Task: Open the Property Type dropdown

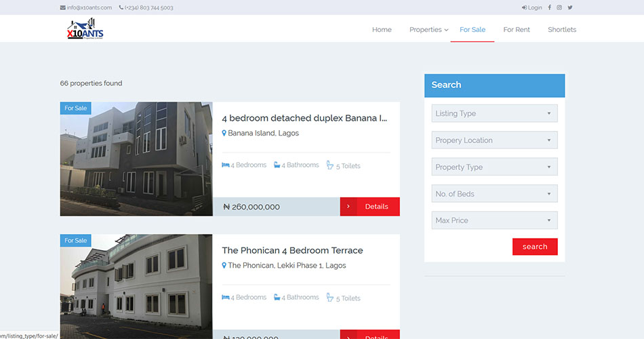Action: [x=494, y=167]
